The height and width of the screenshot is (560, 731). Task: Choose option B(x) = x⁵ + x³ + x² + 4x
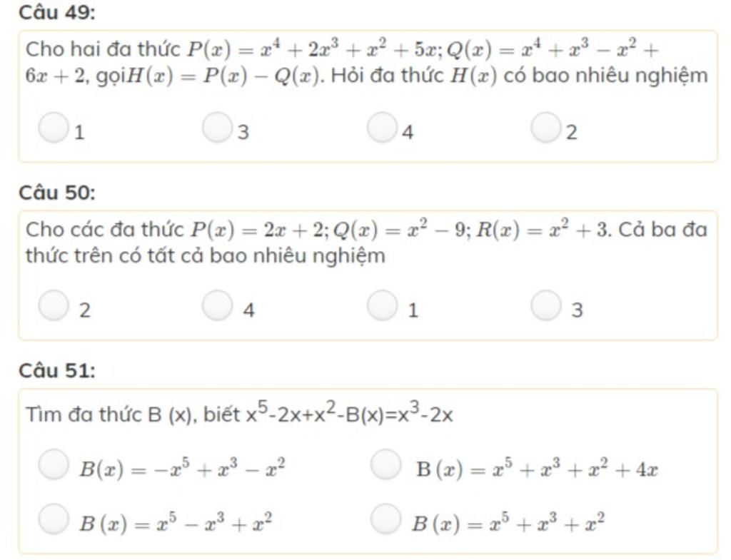(386, 464)
